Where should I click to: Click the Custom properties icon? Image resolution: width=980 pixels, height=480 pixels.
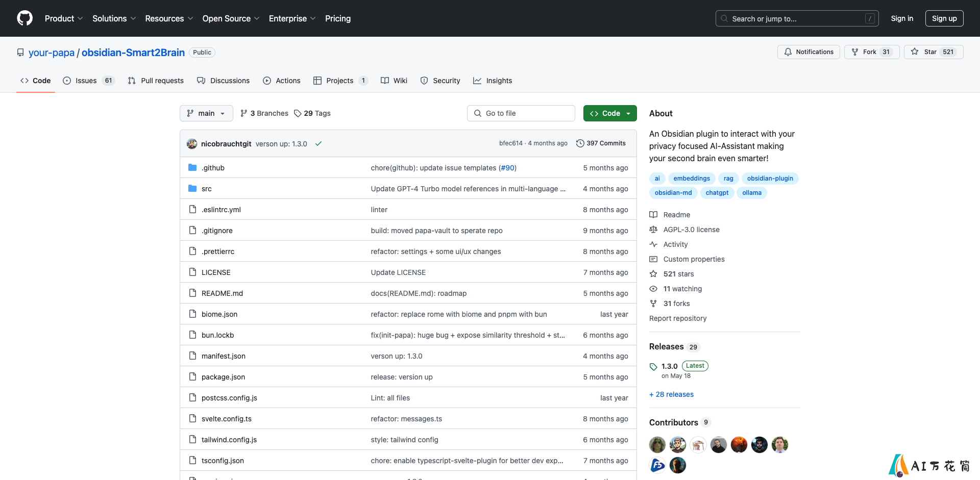point(653,259)
